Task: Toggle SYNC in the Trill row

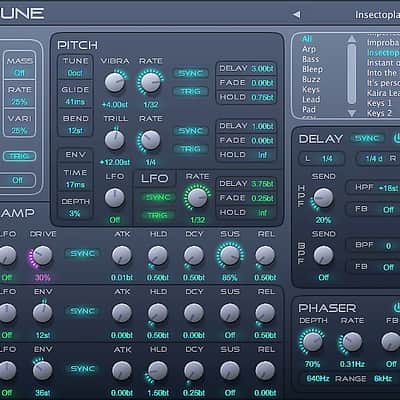Action: tap(190, 131)
